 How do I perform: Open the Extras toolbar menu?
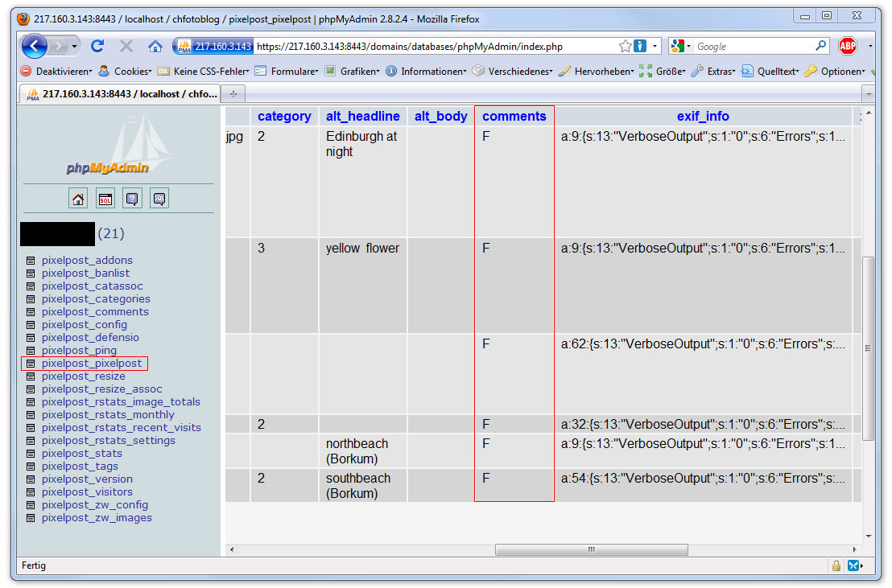(713, 71)
